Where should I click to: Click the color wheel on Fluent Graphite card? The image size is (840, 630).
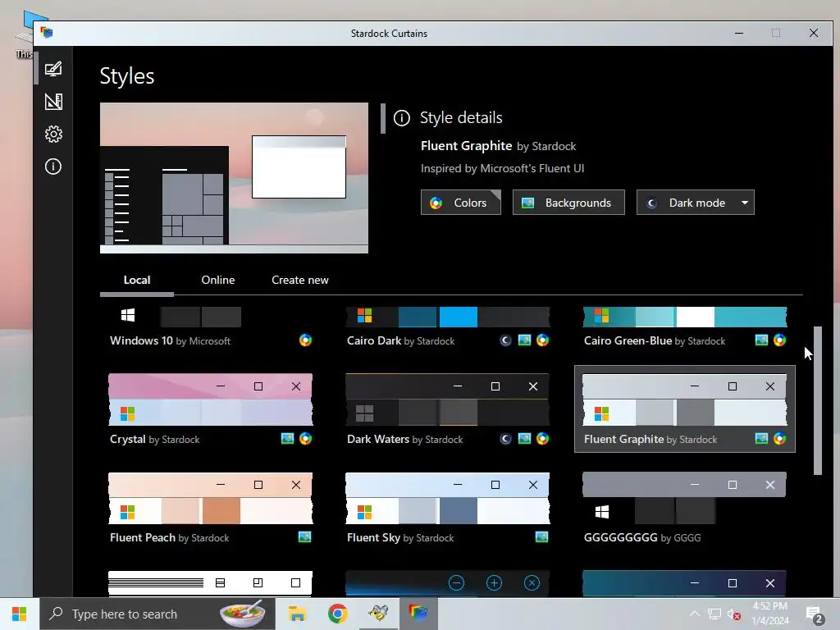(x=779, y=439)
